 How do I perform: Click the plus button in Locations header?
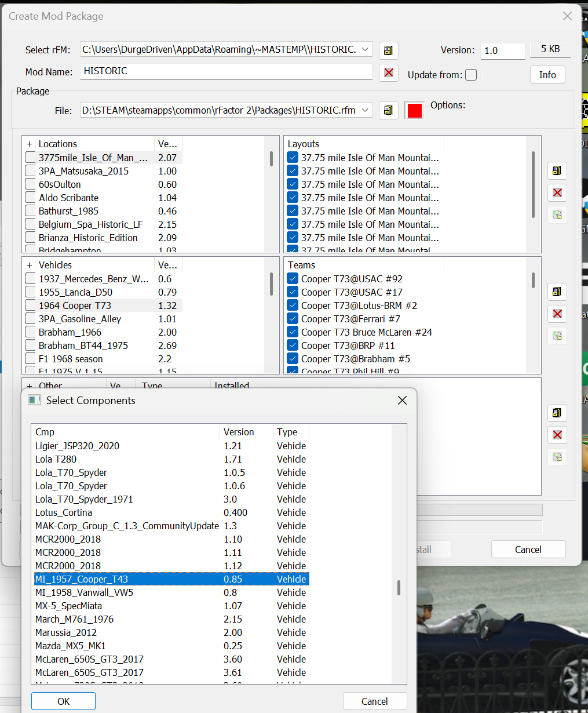[30, 144]
